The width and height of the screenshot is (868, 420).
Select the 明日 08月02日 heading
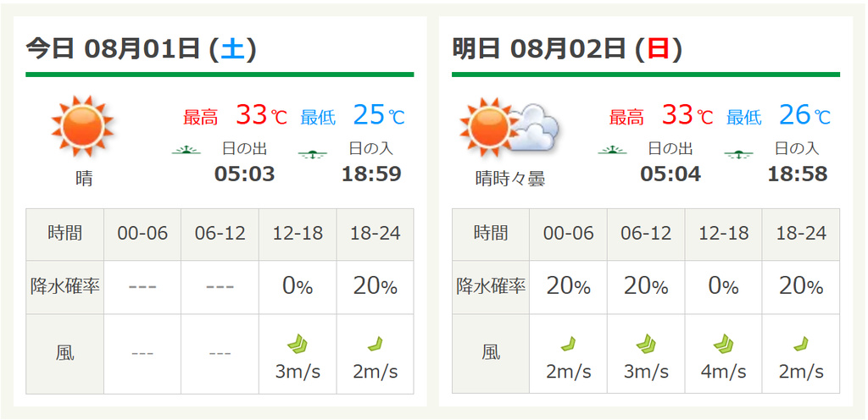[x=567, y=49]
